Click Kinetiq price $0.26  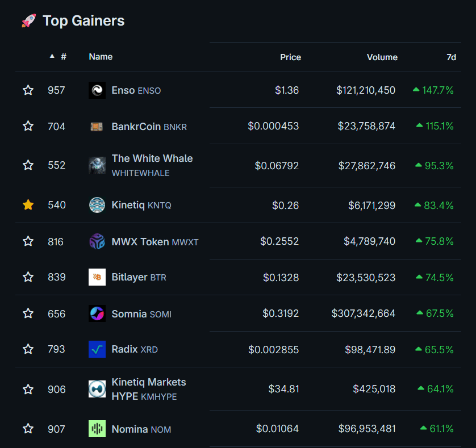click(x=285, y=205)
